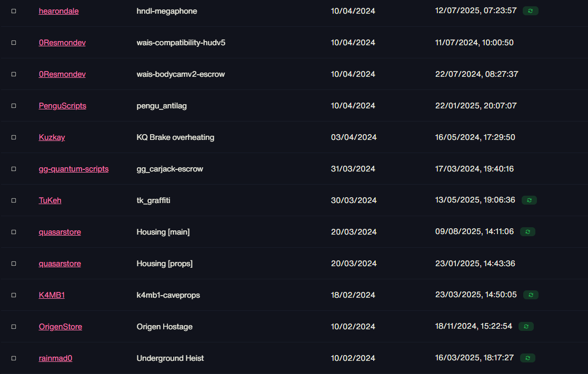Open 0Resmondev link for wais-bodycamv2-escrow
588x374 pixels.
[x=62, y=74]
